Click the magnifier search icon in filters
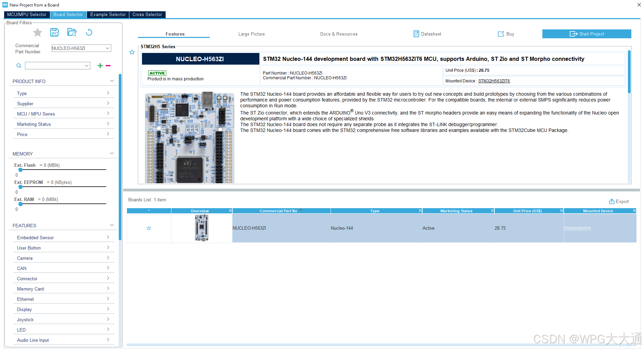This screenshot has width=644, height=350. tap(19, 66)
